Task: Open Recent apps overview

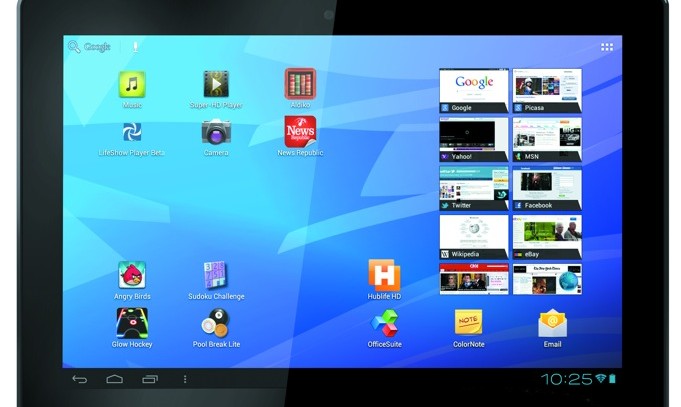Action: click(x=150, y=379)
